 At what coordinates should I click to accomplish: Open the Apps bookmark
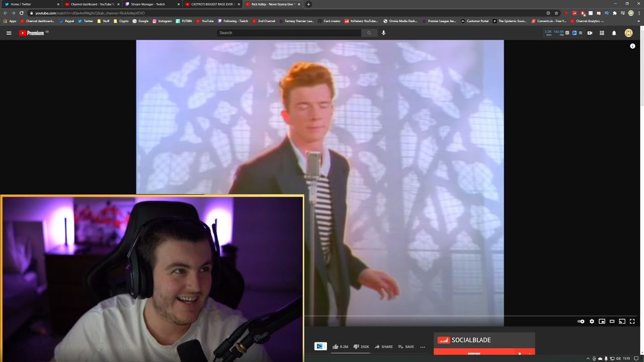pos(10,21)
